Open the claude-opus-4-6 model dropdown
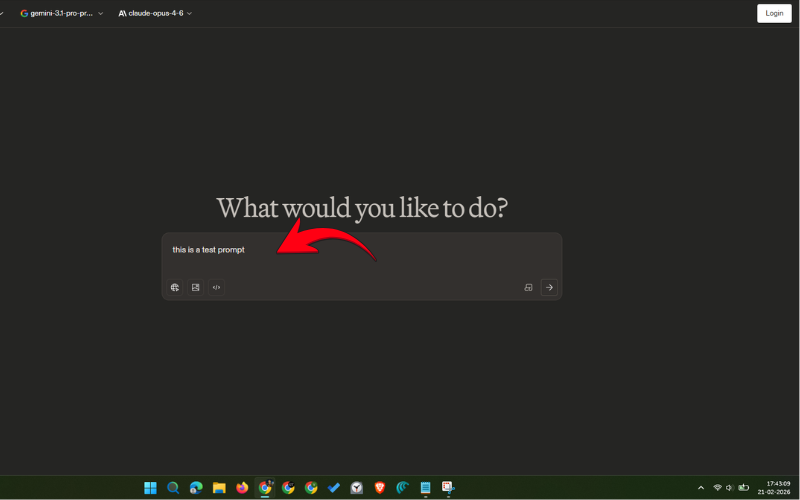This screenshot has height=500, width=800. (x=155, y=14)
